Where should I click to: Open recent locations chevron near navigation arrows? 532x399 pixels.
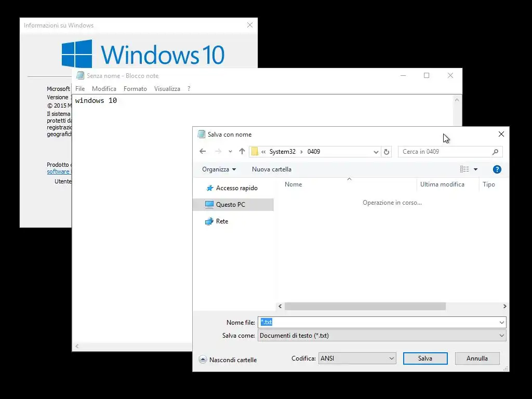pyautogui.click(x=230, y=152)
